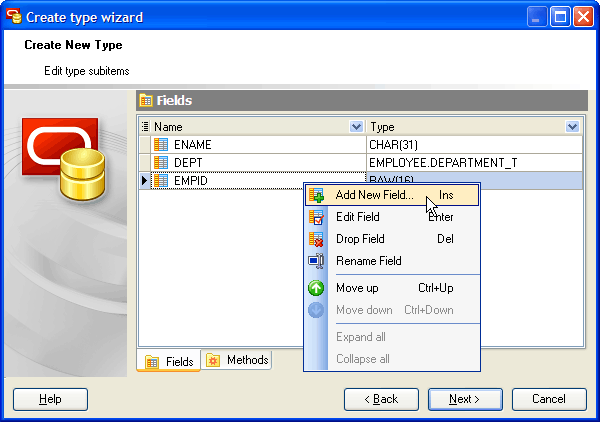Viewport: 600px width, 422px height.
Task: Click the Rename Field icon
Action: point(316,261)
